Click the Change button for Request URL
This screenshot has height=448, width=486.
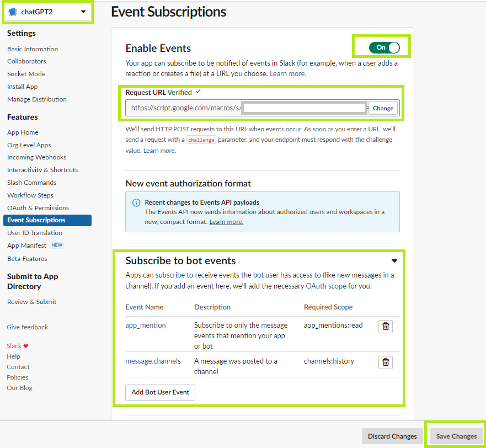(x=383, y=108)
